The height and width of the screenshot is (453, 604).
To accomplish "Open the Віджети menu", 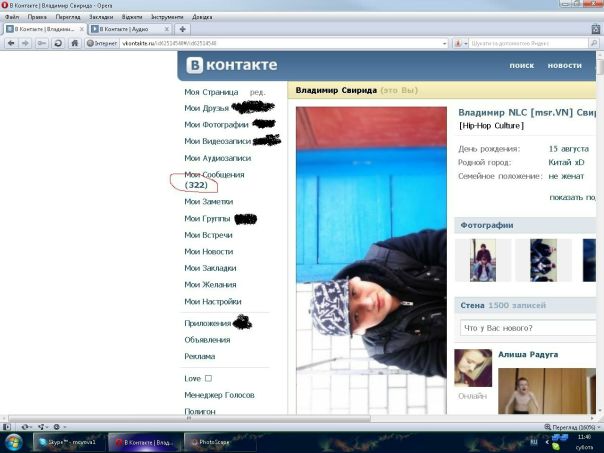I will click(x=132, y=17).
